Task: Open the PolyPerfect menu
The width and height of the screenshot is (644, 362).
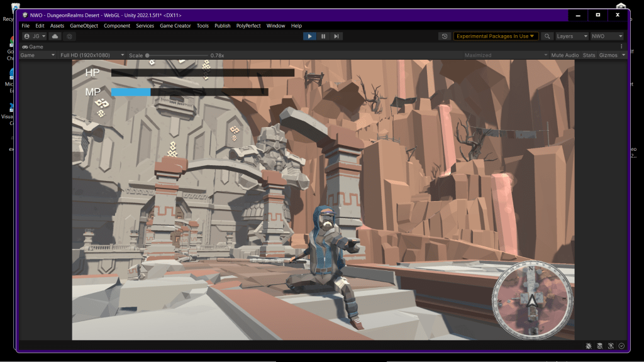Action: point(248,26)
